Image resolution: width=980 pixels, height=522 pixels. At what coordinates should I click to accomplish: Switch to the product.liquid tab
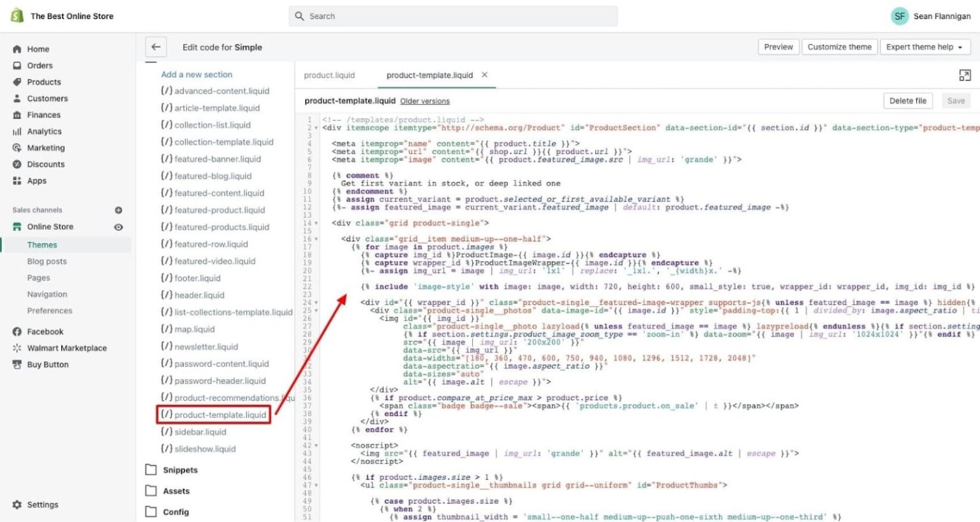click(x=330, y=75)
